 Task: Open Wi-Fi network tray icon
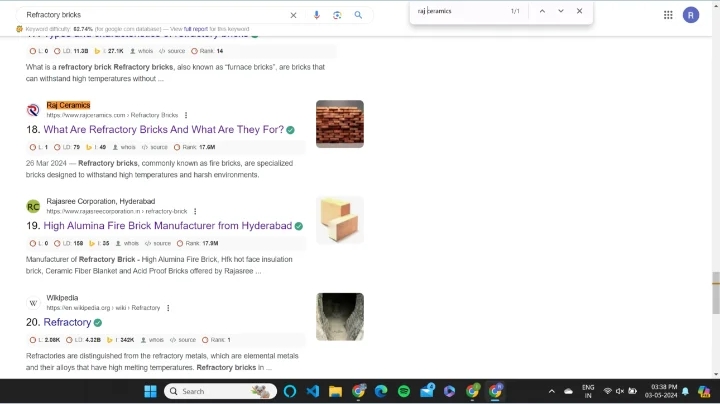pos(608,392)
